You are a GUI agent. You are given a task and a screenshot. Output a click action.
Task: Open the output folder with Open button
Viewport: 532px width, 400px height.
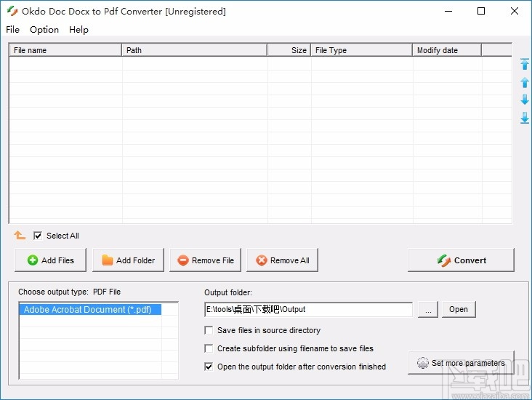[x=459, y=309]
